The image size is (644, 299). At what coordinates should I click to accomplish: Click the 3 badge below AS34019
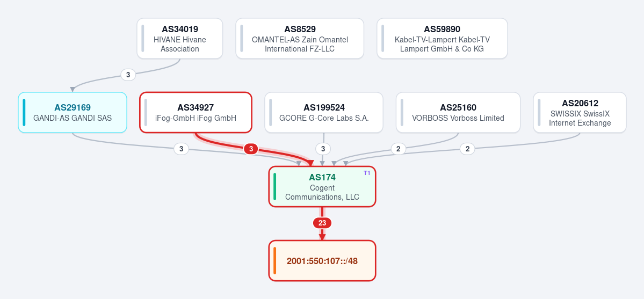tap(128, 75)
